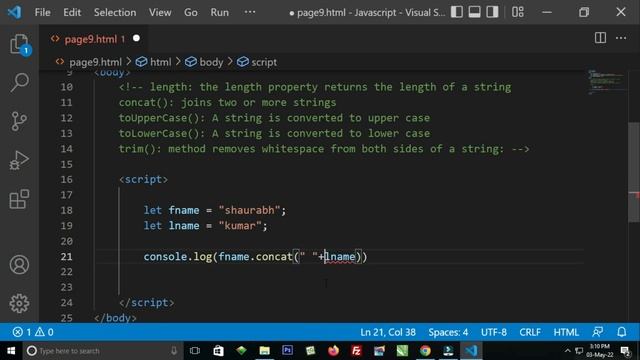
Task: Change indentation via Spaces: 4
Action: pos(448,332)
